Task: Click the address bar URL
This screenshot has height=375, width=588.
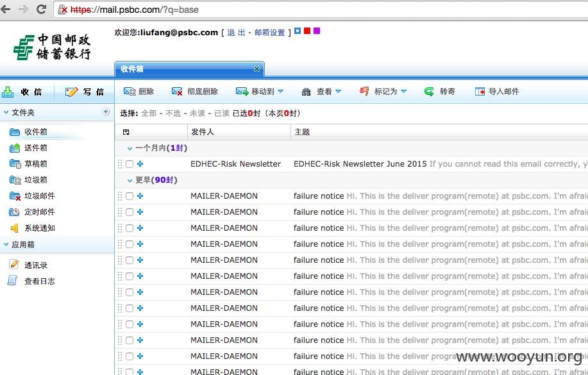Action: click(135, 10)
